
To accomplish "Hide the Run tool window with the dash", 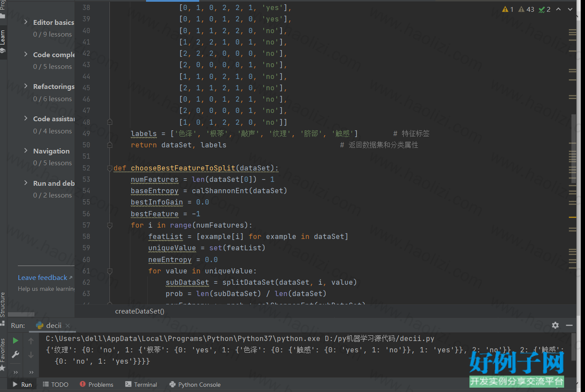I will click(569, 325).
